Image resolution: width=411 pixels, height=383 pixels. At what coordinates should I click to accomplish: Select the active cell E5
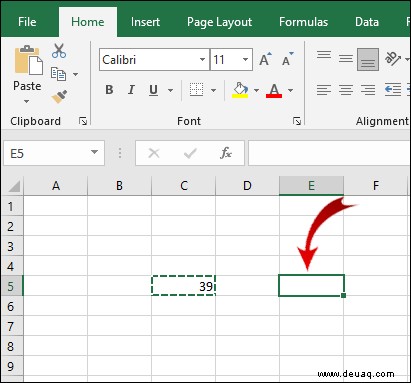(x=311, y=286)
